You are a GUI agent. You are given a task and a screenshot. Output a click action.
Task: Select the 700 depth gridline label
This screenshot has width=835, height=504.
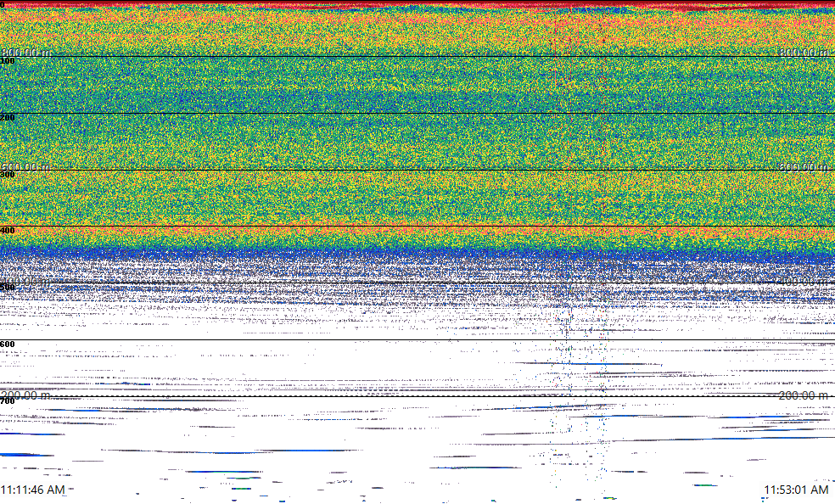click(8, 400)
